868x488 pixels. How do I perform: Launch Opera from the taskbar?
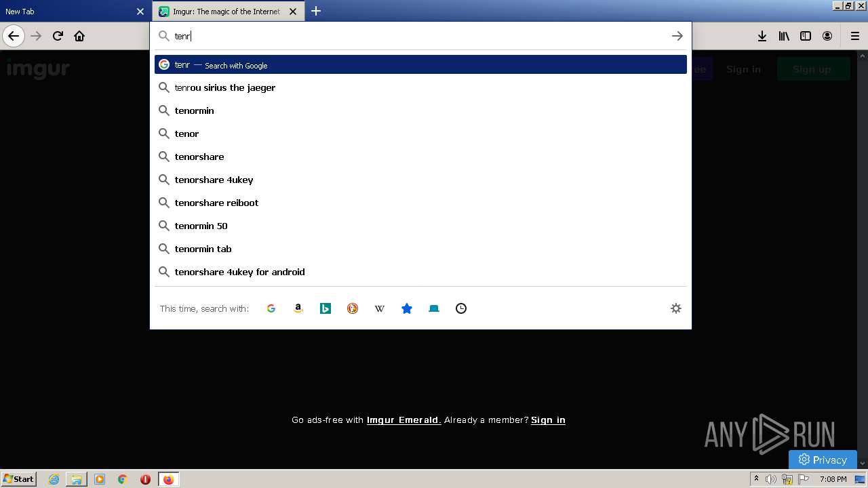click(145, 479)
